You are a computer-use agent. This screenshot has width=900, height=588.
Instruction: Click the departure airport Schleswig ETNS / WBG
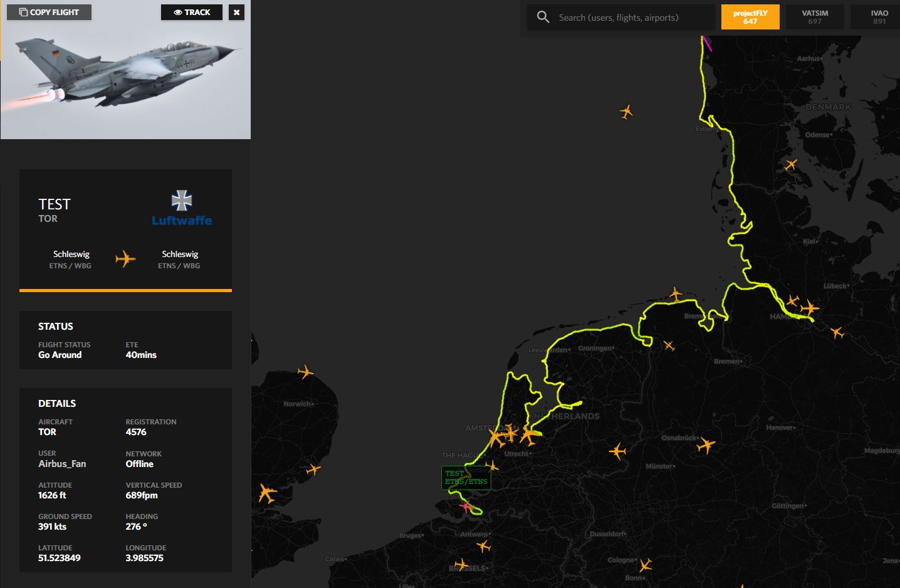(71, 259)
